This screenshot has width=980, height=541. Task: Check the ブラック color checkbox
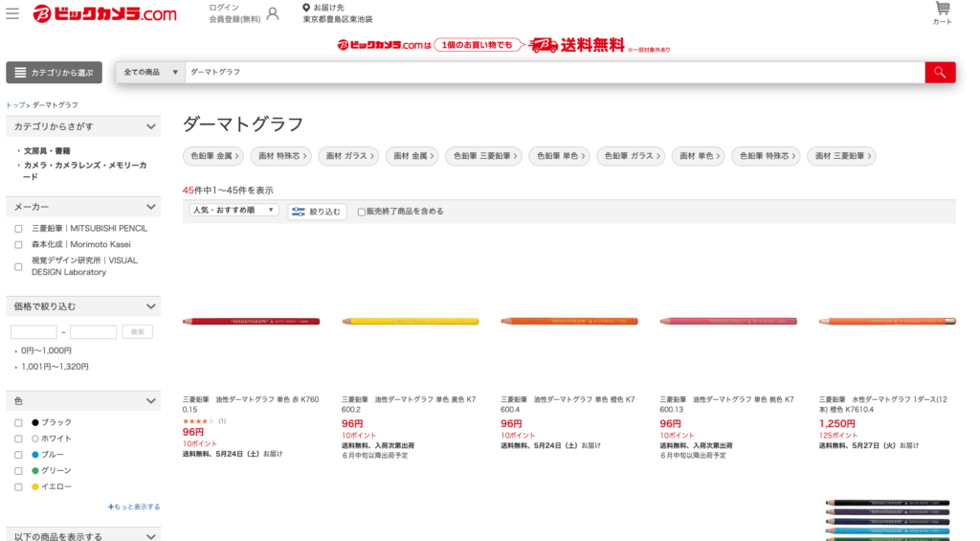(x=18, y=423)
